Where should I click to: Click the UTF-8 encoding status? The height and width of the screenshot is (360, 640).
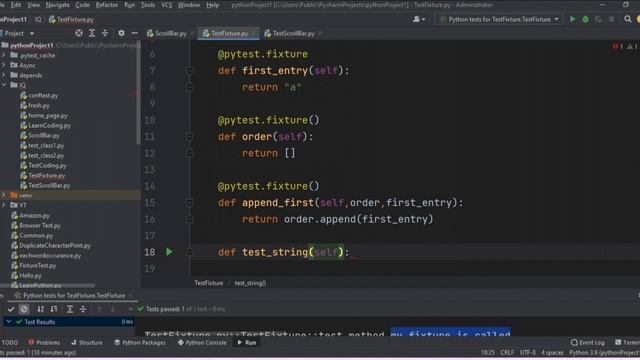(x=527, y=352)
